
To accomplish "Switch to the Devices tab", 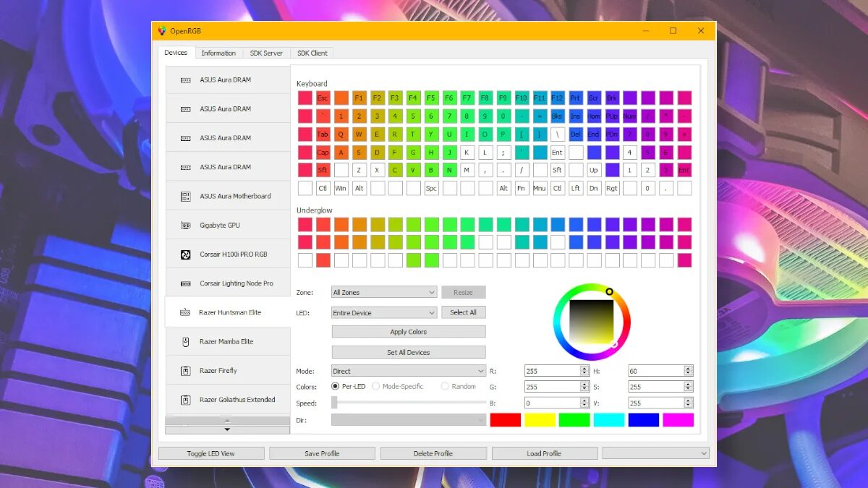I will pos(176,52).
